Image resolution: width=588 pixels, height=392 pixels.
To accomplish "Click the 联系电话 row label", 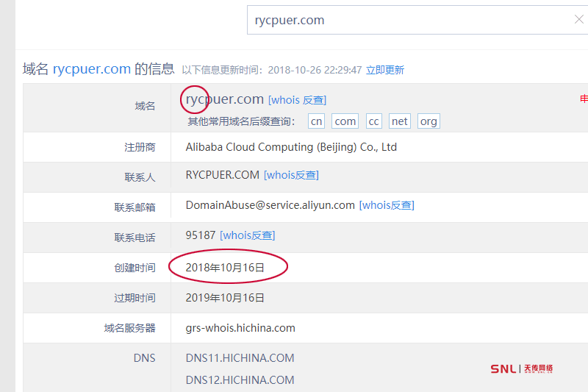I will click(135, 238).
